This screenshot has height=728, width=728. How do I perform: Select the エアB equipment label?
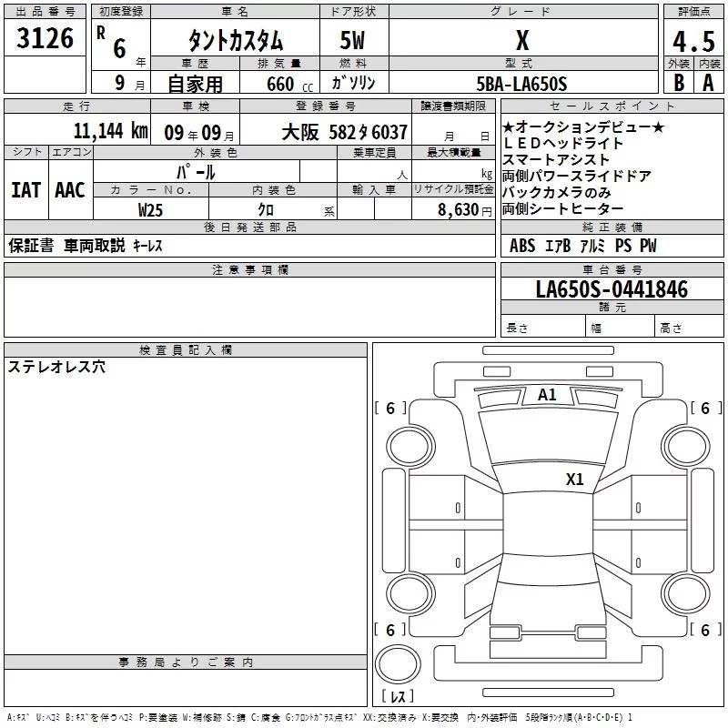pos(558,246)
